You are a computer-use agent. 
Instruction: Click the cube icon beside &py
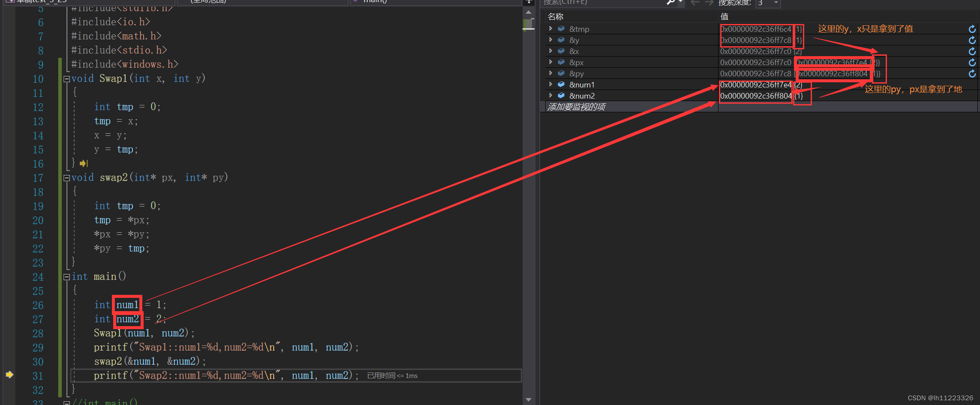561,73
